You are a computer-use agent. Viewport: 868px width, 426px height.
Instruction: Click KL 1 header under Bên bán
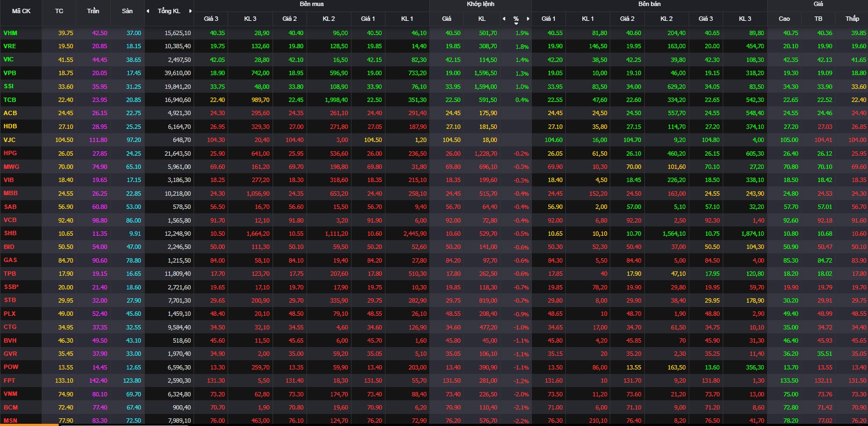pyautogui.click(x=588, y=19)
